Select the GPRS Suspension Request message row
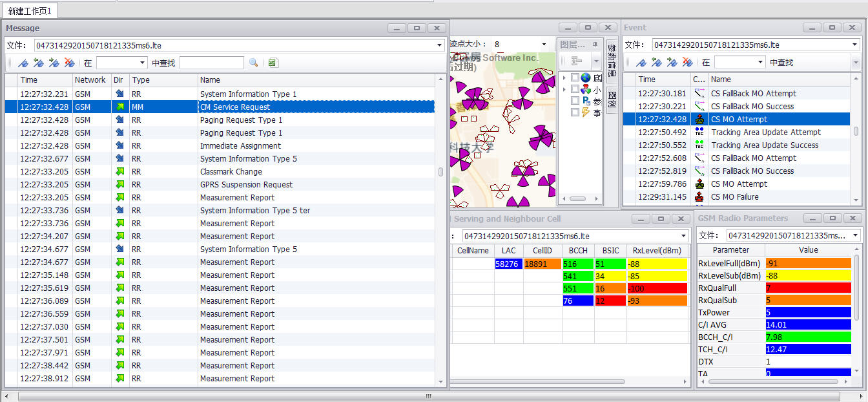 click(x=220, y=185)
